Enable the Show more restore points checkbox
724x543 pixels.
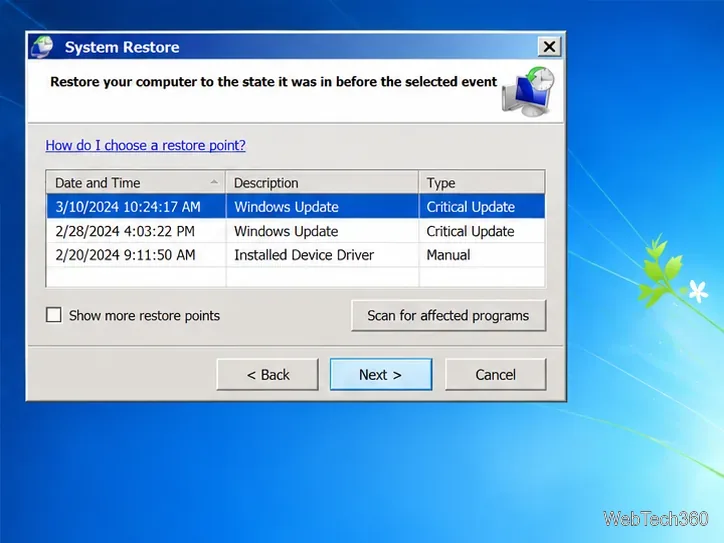[x=54, y=315]
